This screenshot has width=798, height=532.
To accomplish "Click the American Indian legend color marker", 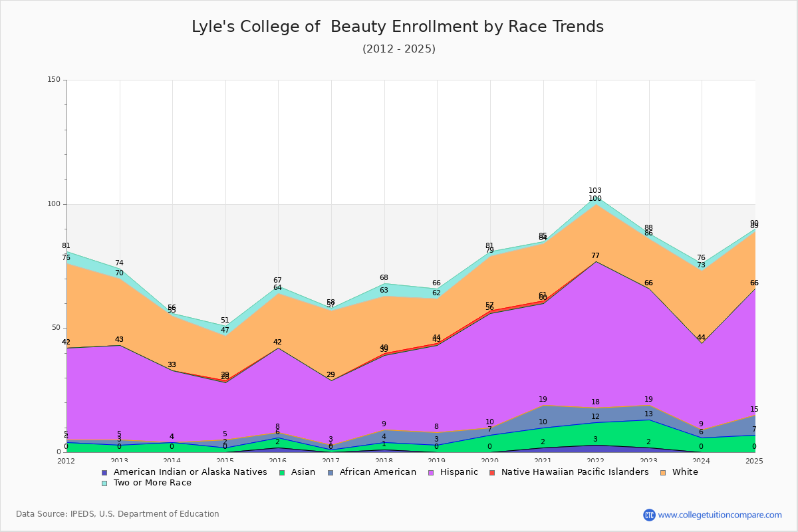I will tap(104, 472).
